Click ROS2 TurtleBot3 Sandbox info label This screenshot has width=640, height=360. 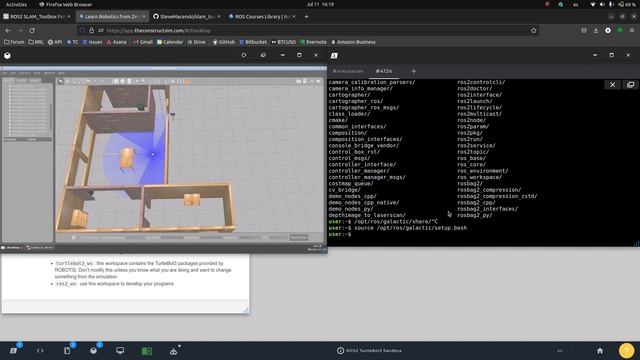pos(369,351)
